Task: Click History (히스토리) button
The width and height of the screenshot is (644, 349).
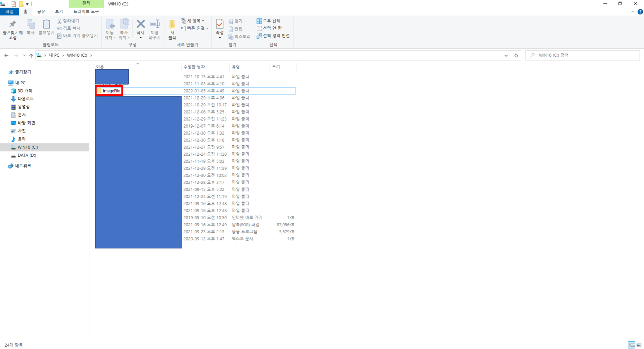Action: click(x=239, y=37)
